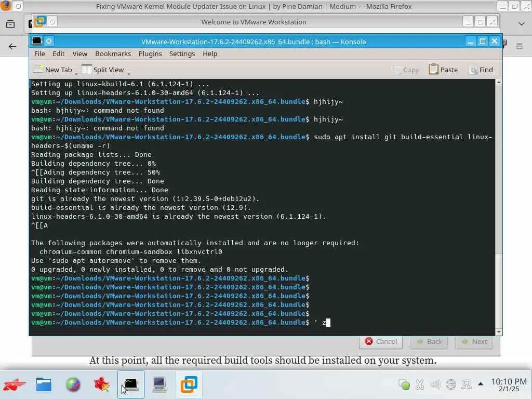Click the Firefox icon in the title bar

[x=5, y=6]
